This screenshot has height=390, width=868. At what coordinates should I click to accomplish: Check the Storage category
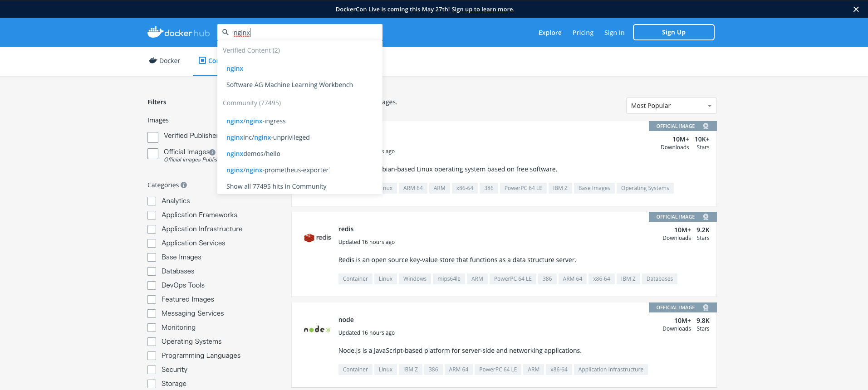(152, 384)
